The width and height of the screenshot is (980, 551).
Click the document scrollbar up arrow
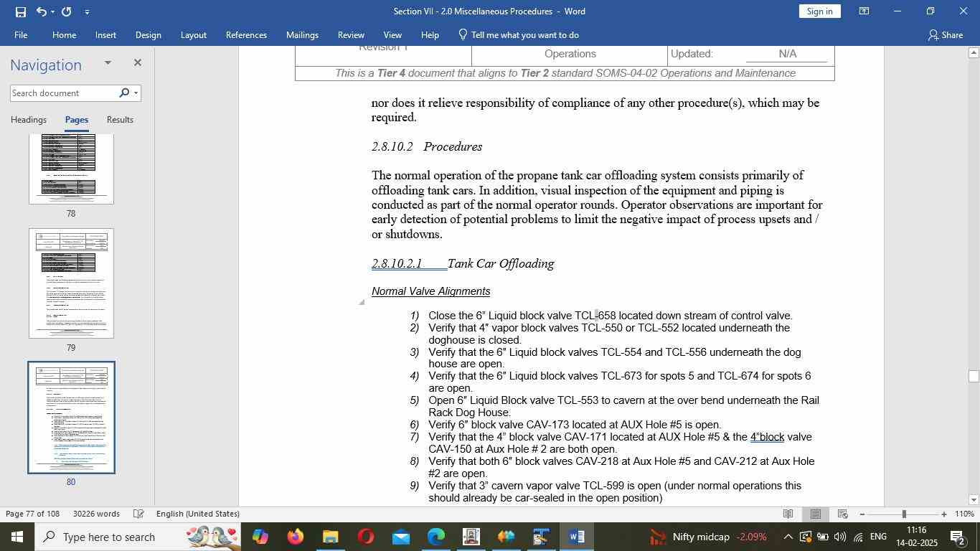tap(974, 52)
